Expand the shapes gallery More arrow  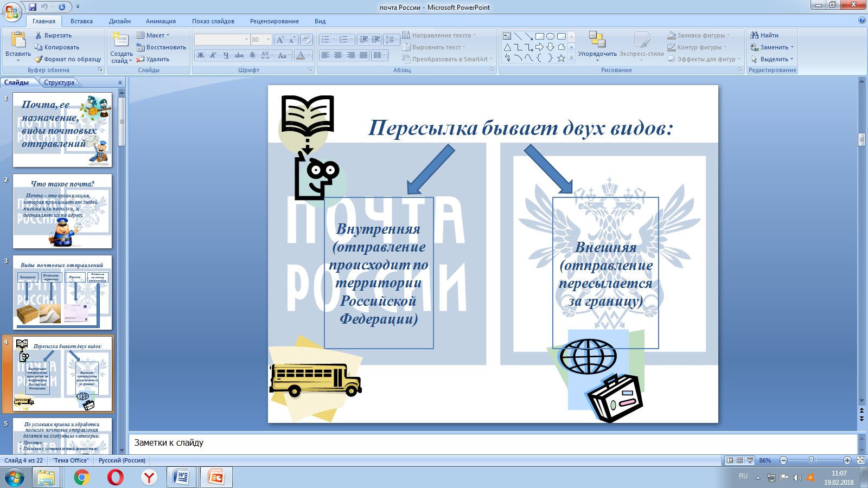click(x=571, y=58)
